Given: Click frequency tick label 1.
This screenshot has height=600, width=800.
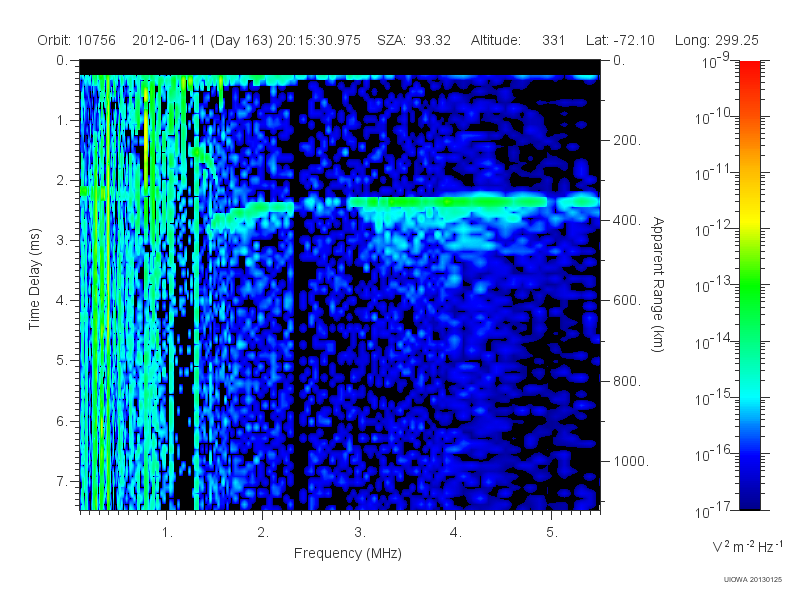Looking at the screenshot, I should (167, 532).
